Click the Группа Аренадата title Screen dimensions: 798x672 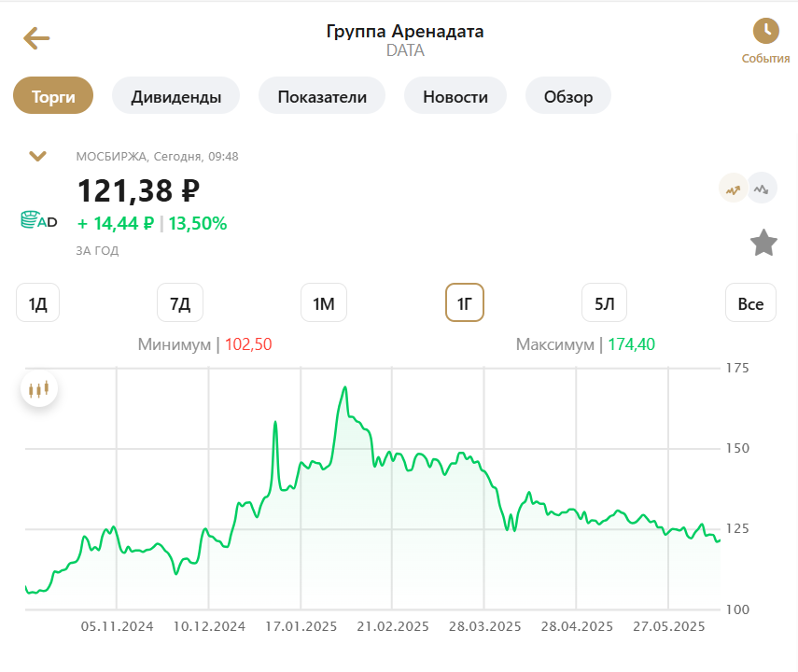405,31
